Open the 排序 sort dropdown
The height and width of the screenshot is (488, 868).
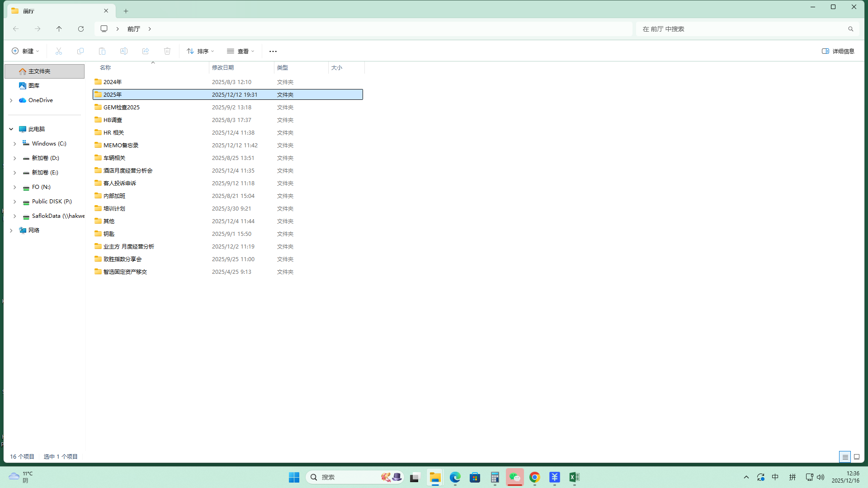pyautogui.click(x=200, y=51)
